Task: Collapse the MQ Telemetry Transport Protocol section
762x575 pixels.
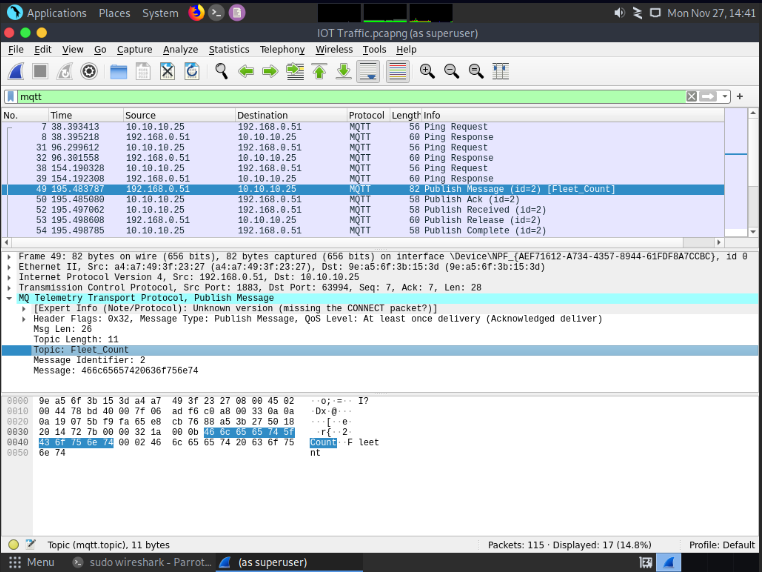Action: pyautogui.click(x=9, y=298)
